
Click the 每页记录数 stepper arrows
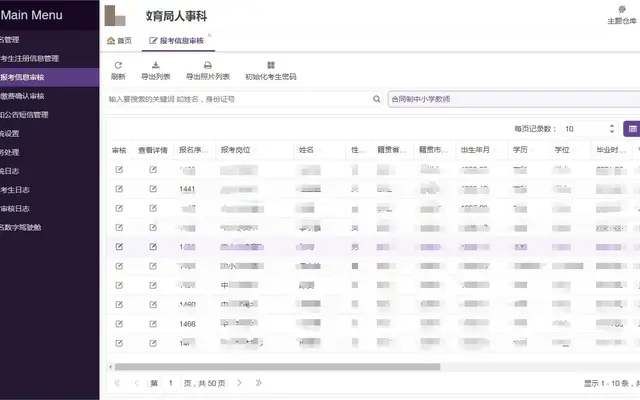611,129
